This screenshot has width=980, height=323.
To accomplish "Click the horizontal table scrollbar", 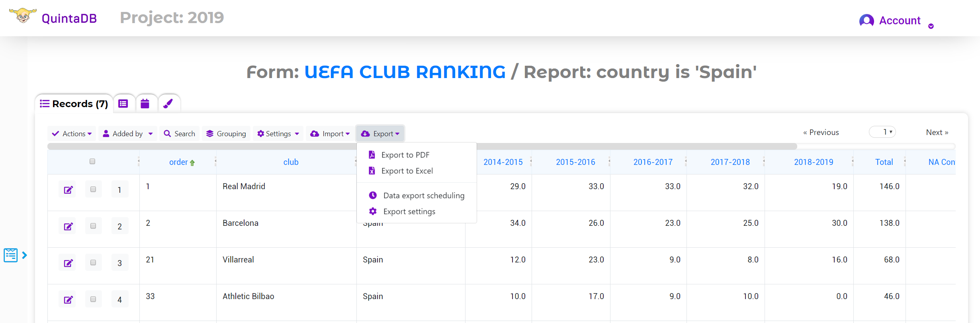I will pos(422,146).
